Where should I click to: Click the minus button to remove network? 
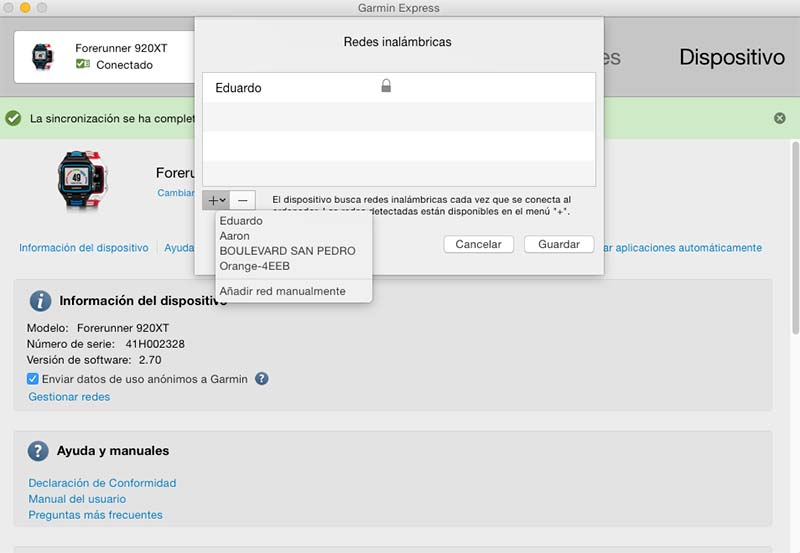[243, 200]
